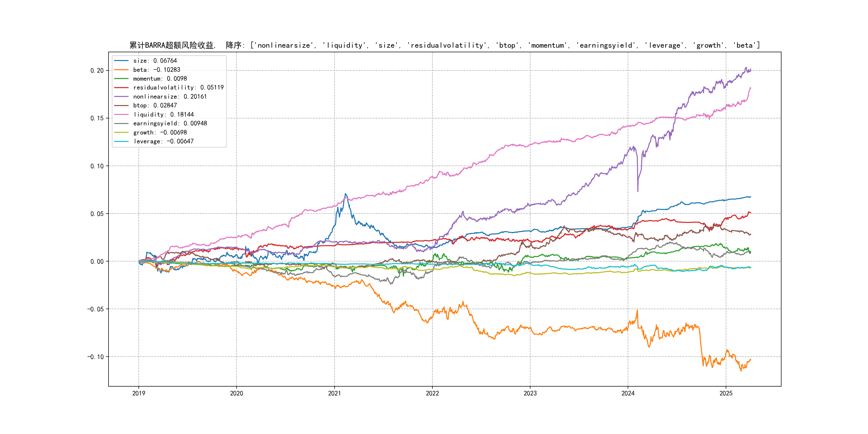
Task: Click the 0.00 y-axis tick label
Action: point(97,261)
